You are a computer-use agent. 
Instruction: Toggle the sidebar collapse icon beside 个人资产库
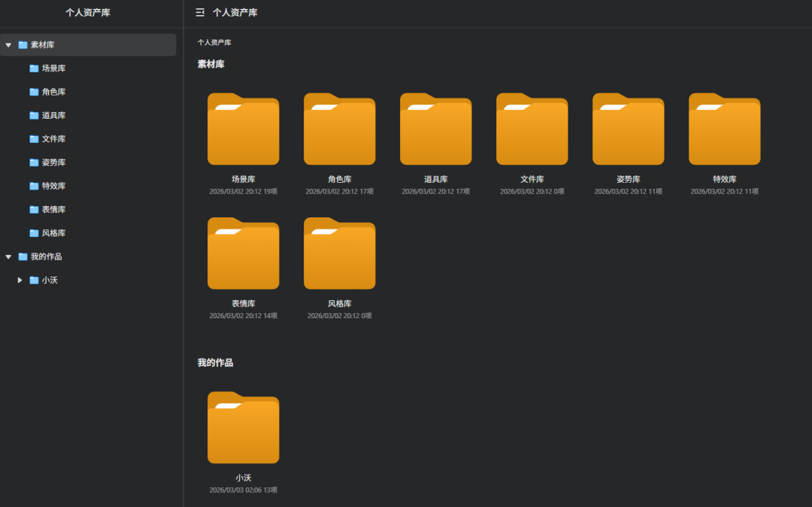point(200,13)
